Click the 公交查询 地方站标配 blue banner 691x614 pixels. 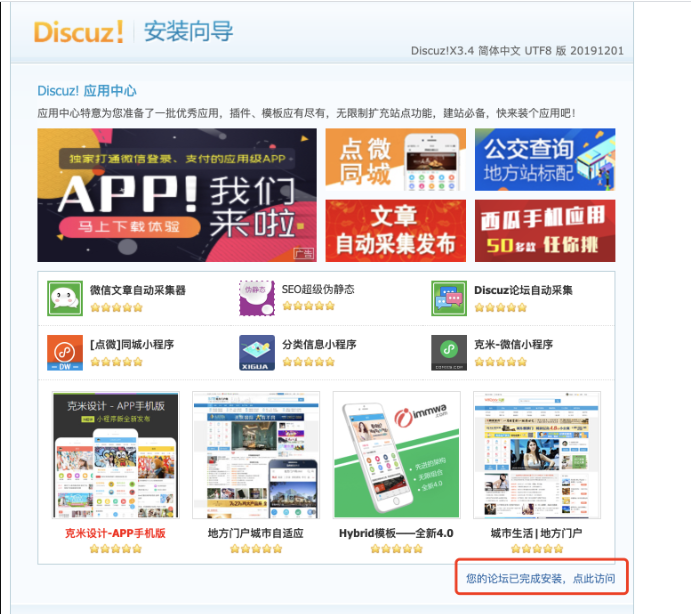click(x=545, y=160)
